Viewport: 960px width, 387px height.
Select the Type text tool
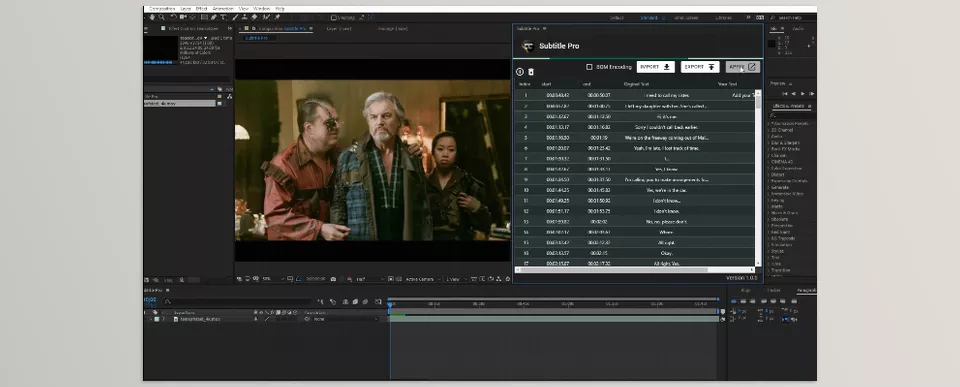(223, 17)
